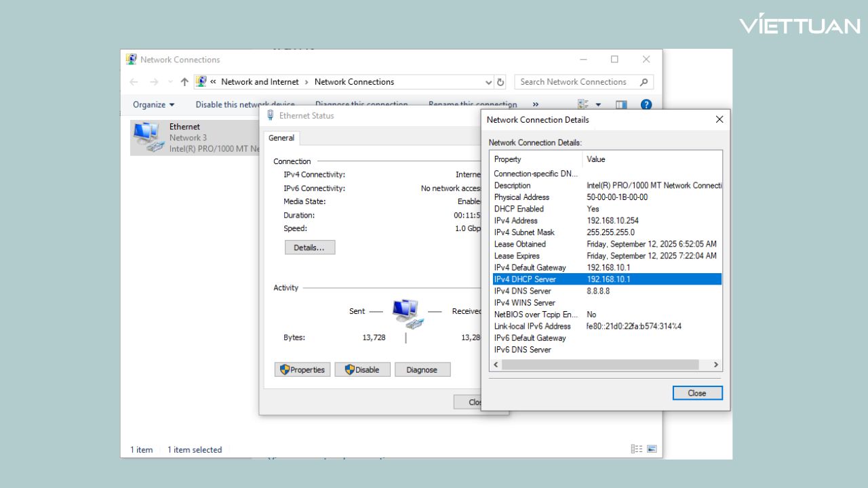Open the Organize dropdown menu
Viewport: 868px width, 488px height.
[153, 104]
